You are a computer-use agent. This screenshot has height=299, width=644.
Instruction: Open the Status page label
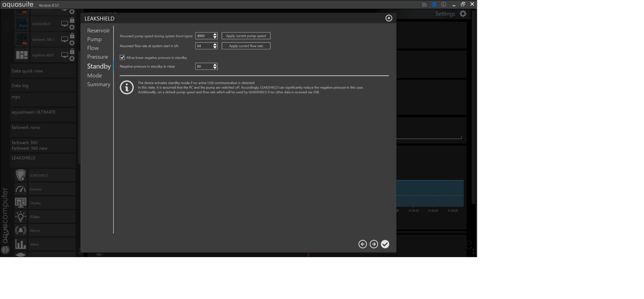tap(34, 244)
